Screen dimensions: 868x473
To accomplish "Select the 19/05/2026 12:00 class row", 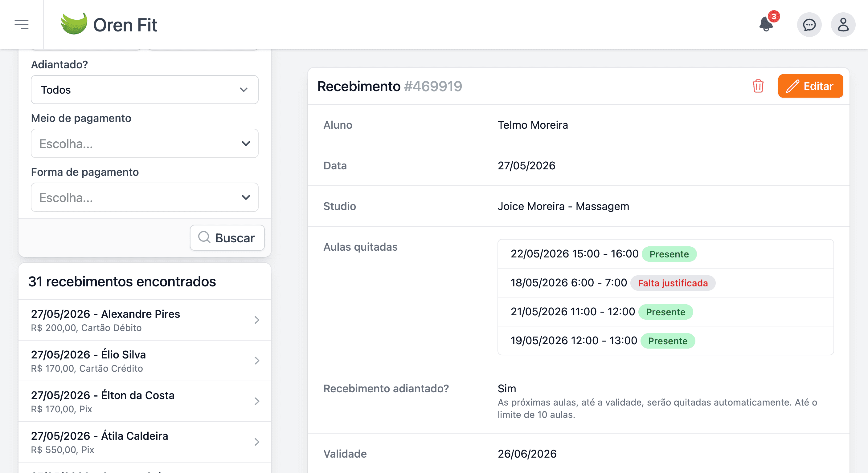I will click(665, 341).
